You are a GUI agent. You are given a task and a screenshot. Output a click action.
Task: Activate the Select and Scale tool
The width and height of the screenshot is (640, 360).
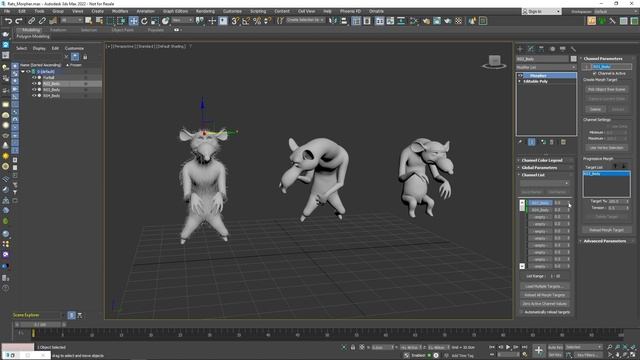click(155, 21)
